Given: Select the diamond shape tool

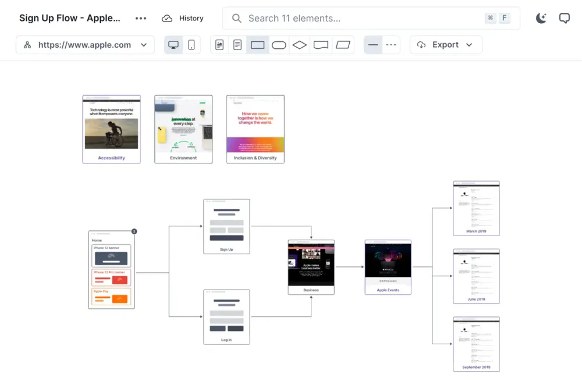Looking at the screenshot, I should 299,44.
